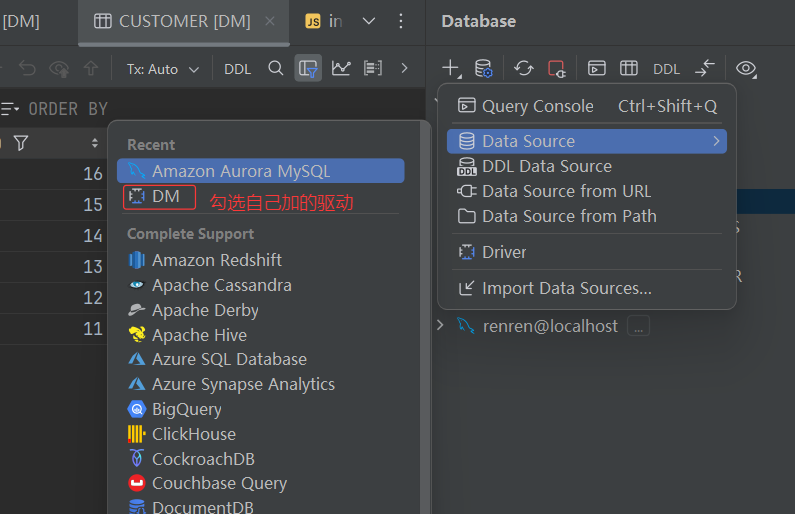Choose DDL Data Source menu item
Image resolution: width=795 pixels, height=514 pixels.
pyautogui.click(x=587, y=166)
